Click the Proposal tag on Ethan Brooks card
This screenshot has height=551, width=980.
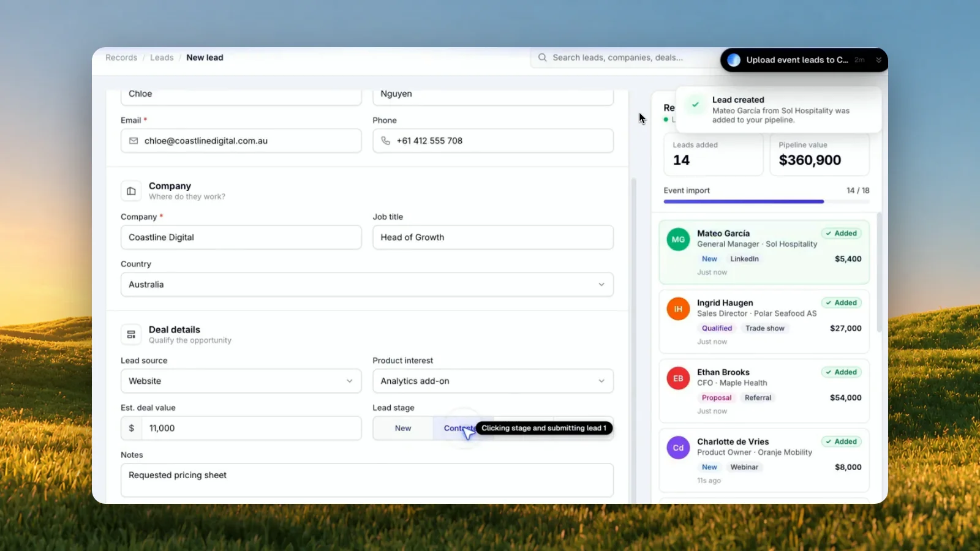click(x=717, y=397)
